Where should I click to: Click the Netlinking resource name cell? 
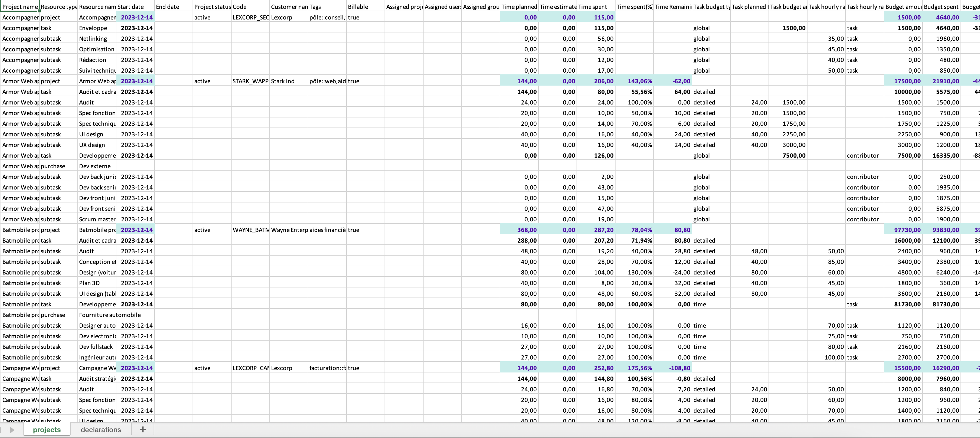(97, 38)
